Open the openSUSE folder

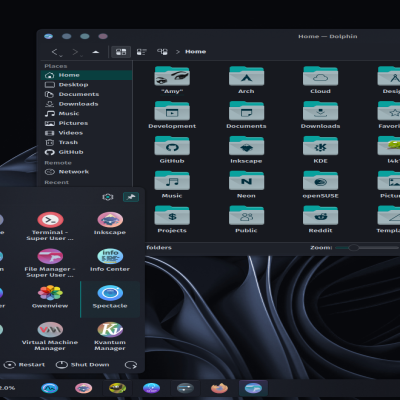click(x=320, y=185)
